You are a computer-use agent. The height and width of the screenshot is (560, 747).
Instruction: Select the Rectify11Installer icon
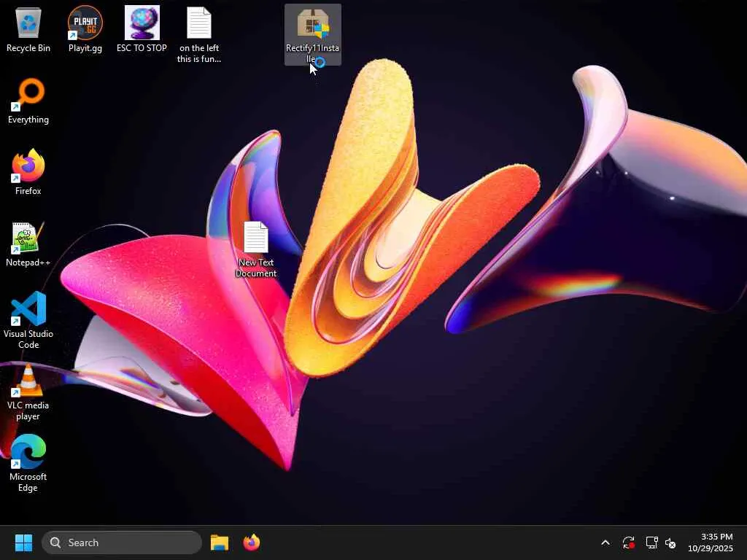(x=312, y=34)
